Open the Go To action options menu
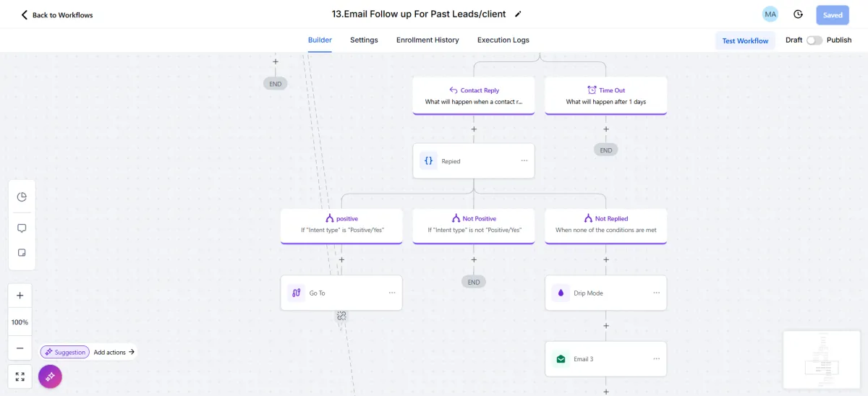868x396 pixels. [392, 293]
